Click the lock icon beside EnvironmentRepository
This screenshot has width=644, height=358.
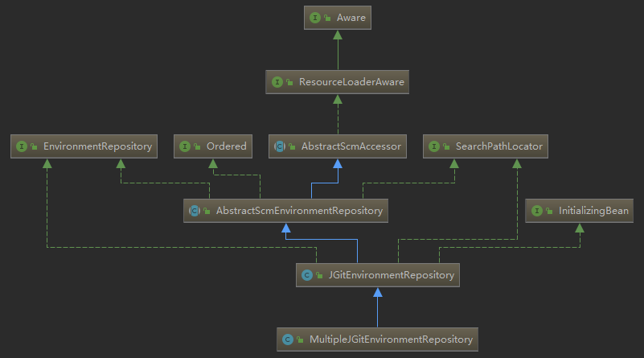pyautogui.click(x=34, y=146)
